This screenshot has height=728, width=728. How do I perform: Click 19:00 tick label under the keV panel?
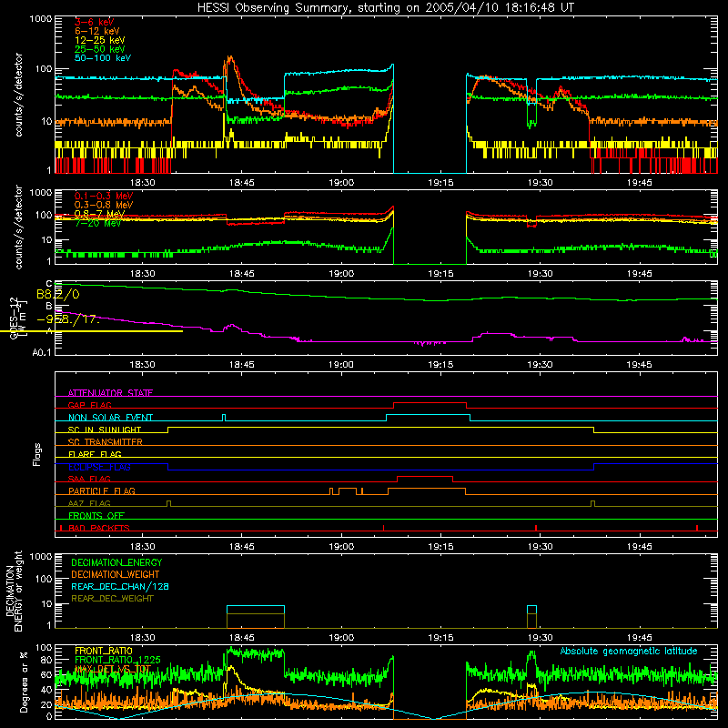[x=341, y=183]
